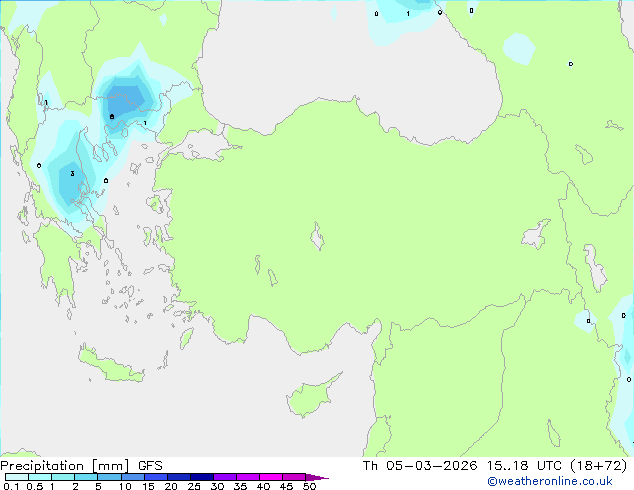
Task: Click the island of Crete on the map
Action: 111,366
